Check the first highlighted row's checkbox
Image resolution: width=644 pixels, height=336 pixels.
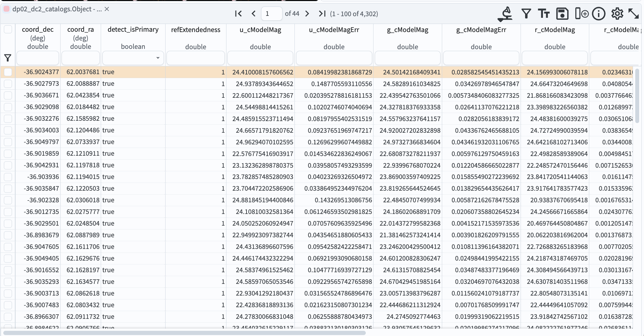coord(8,72)
